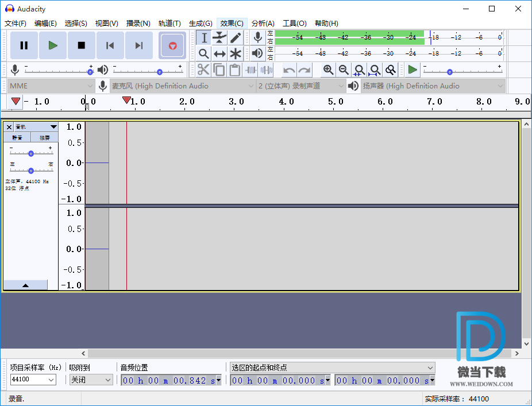Viewport: 532px width, 406px height.
Task: Select the Envelope tool
Action: [219, 38]
